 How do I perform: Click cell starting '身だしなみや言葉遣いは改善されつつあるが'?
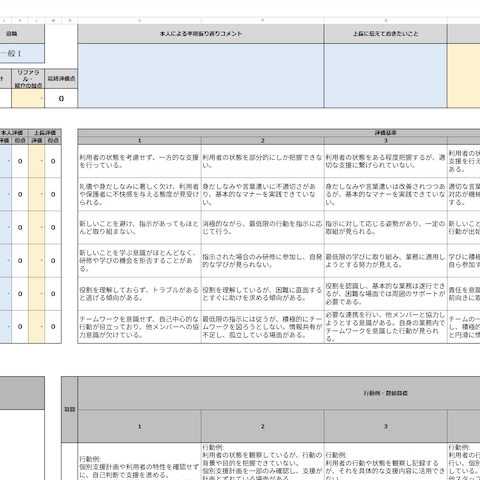click(385, 194)
